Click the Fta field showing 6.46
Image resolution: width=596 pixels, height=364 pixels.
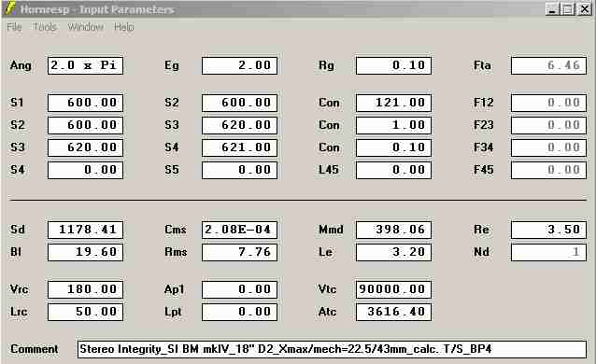[548, 65]
